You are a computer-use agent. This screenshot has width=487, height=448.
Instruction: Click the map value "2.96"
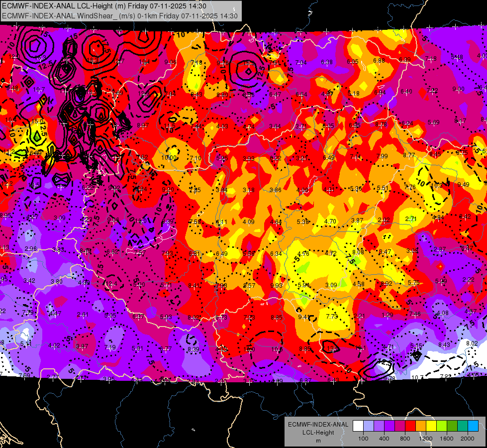(31, 249)
